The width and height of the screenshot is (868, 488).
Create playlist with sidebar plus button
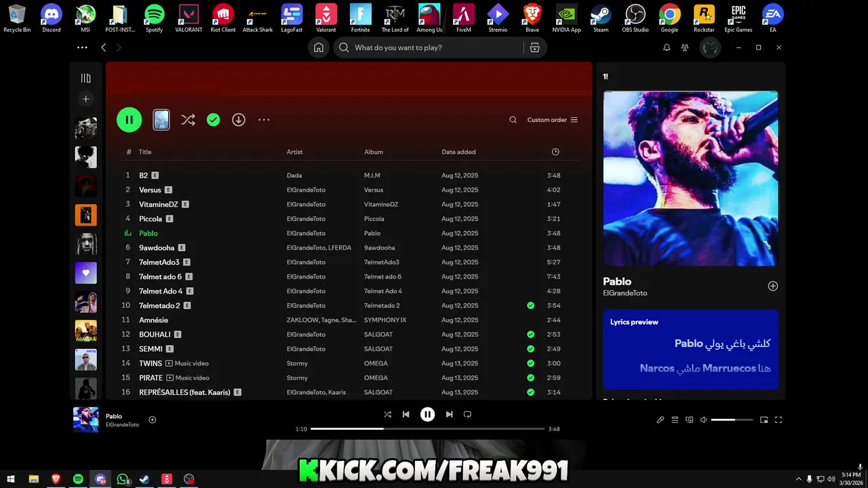[85, 99]
